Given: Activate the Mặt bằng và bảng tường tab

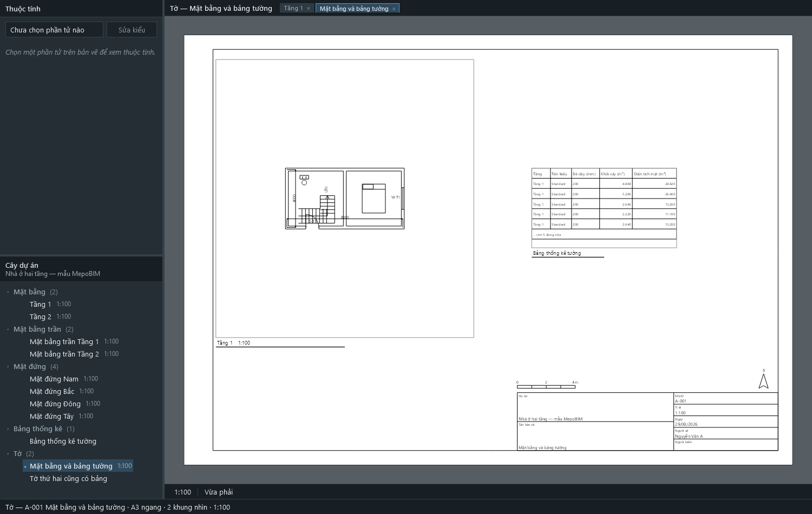Looking at the screenshot, I should click(354, 9).
